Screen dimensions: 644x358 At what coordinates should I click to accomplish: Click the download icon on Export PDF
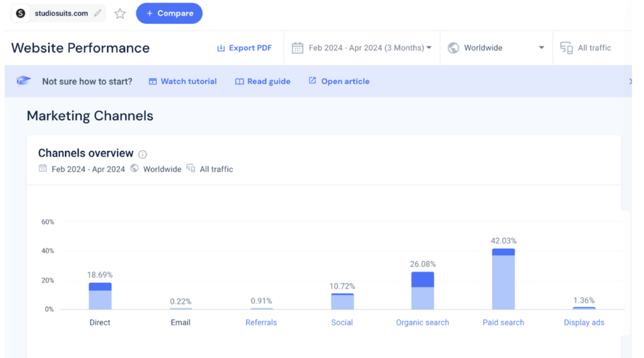[x=221, y=48]
